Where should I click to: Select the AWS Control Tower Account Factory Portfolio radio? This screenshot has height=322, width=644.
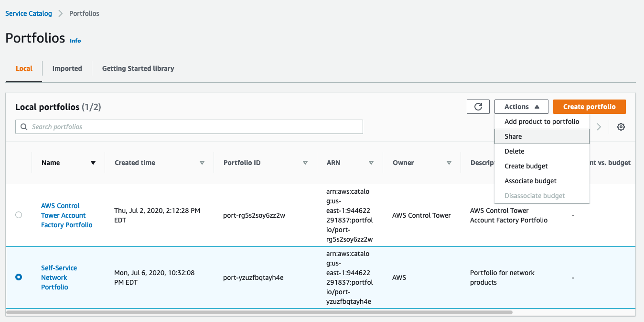(19, 215)
